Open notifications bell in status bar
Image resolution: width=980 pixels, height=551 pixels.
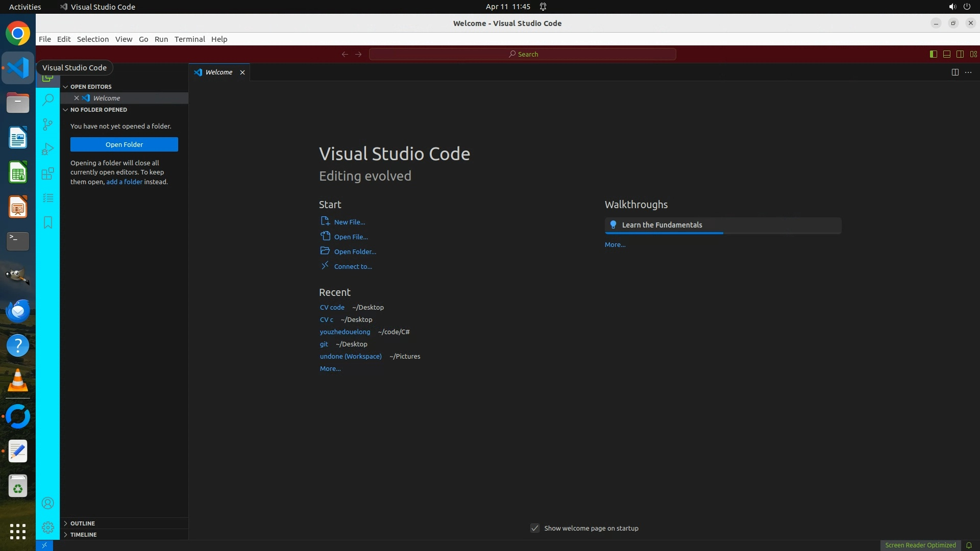tap(969, 545)
